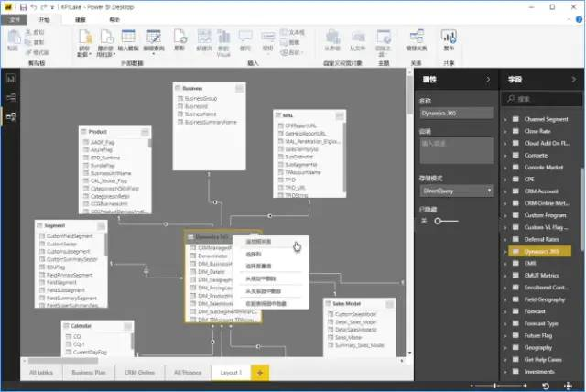This screenshot has height=392, width=586.
Task: Click the Shapes ribbon item
Action: [291, 52]
